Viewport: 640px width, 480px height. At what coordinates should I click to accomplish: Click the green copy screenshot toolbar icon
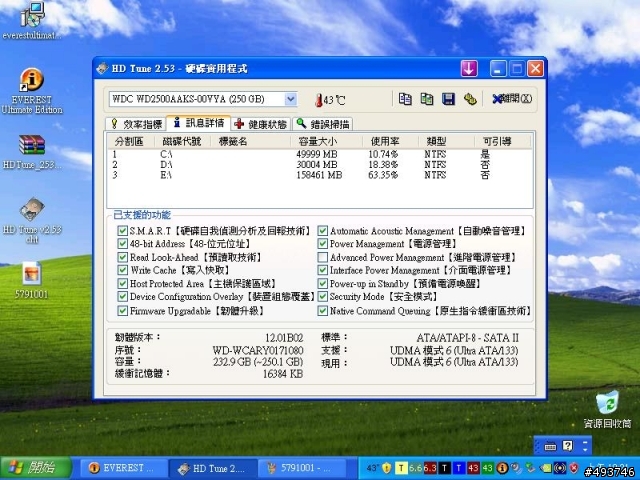click(427, 99)
